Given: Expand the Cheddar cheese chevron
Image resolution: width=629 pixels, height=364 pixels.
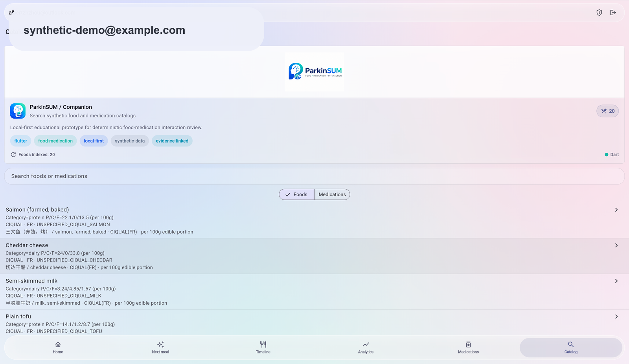Looking at the screenshot, I should [x=616, y=245].
